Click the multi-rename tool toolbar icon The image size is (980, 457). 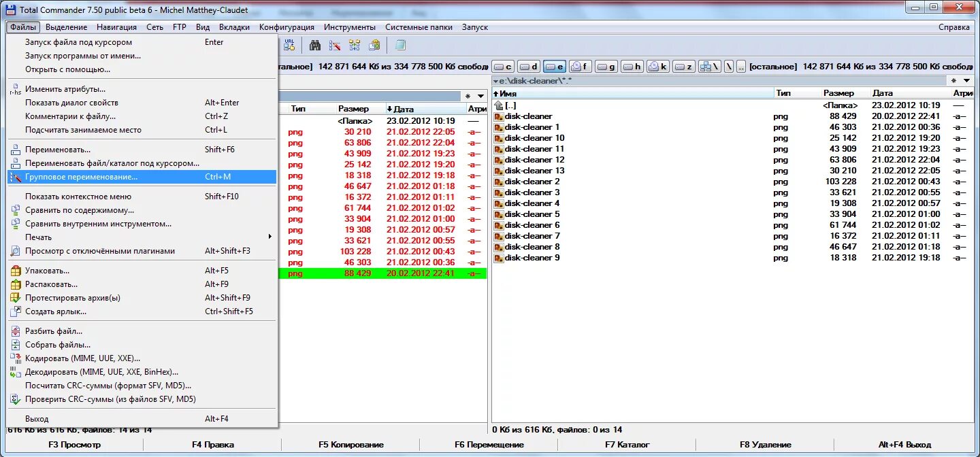pos(335,45)
